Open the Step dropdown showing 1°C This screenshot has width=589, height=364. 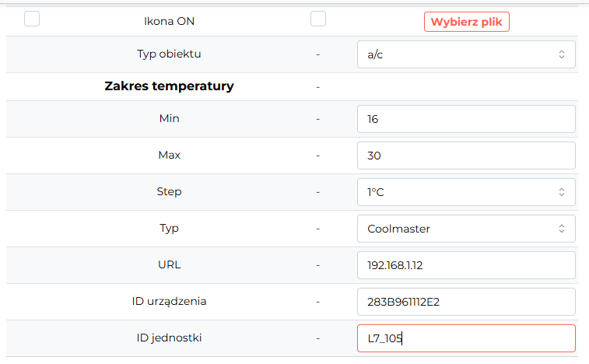pyautogui.click(x=466, y=192)
